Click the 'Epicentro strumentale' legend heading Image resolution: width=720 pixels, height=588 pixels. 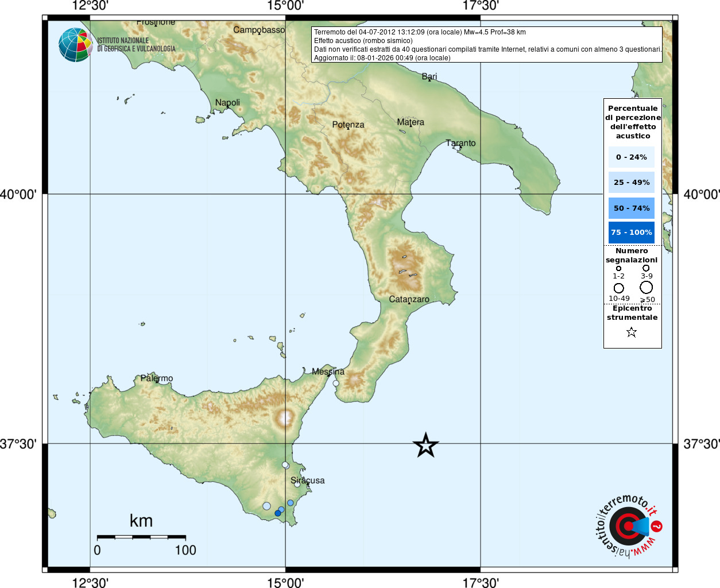[632, 312]
